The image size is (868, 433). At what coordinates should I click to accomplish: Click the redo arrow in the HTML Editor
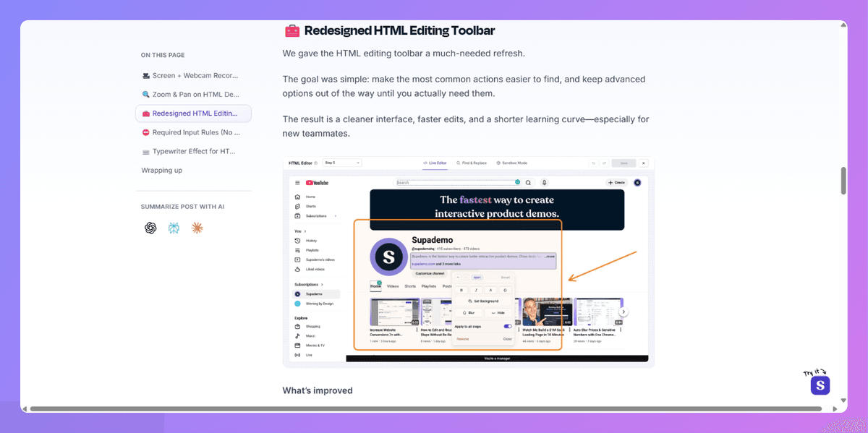pos(603,163)
